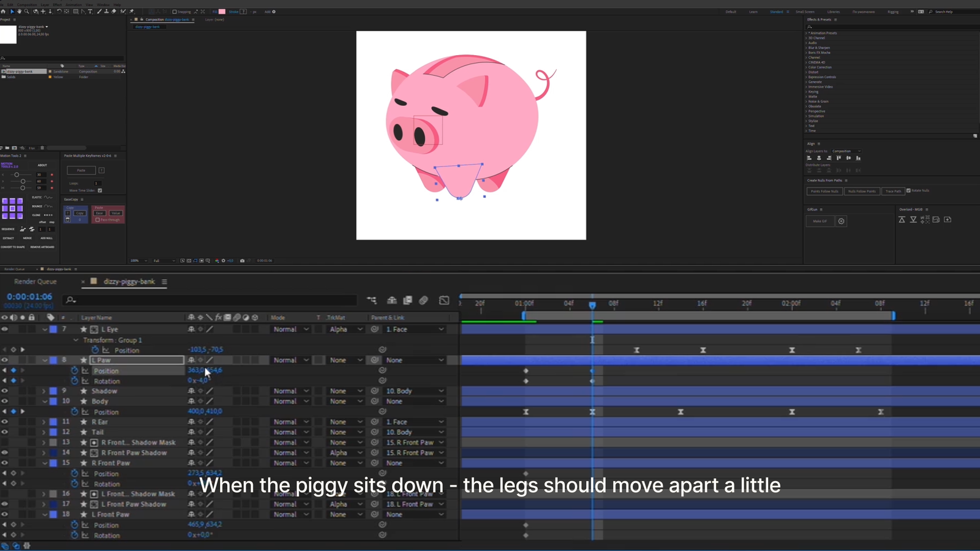Viewport: 980px width, 551px height.
Task: Click align left icon in Align panel
Action: pyautogui.click(x=809, y=158)
